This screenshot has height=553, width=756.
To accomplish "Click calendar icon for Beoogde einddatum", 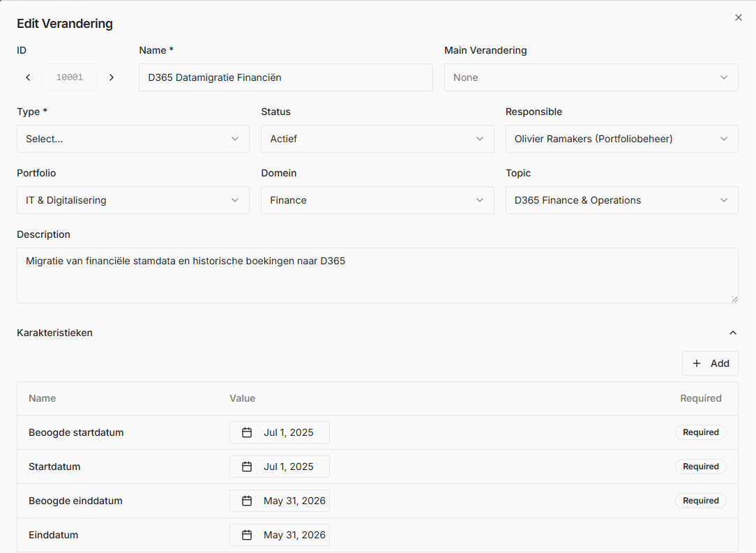I will (x=247, y=501).
